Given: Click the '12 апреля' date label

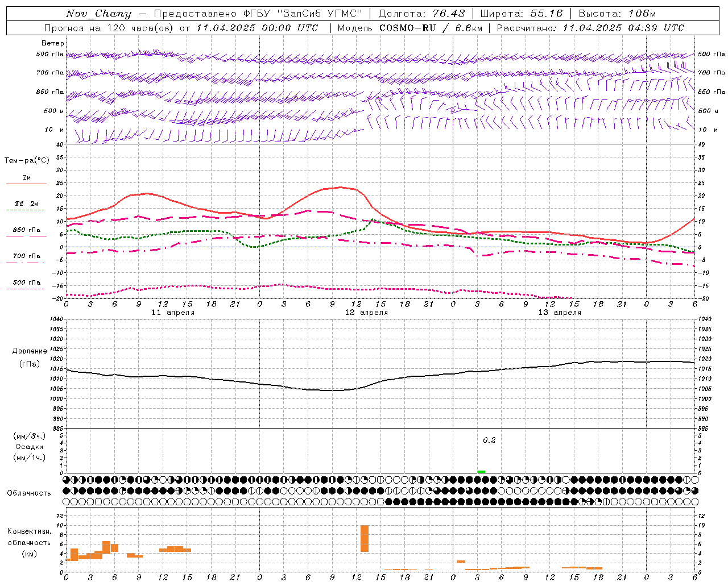Looking at the screenshot, I should tap(367, 313).
